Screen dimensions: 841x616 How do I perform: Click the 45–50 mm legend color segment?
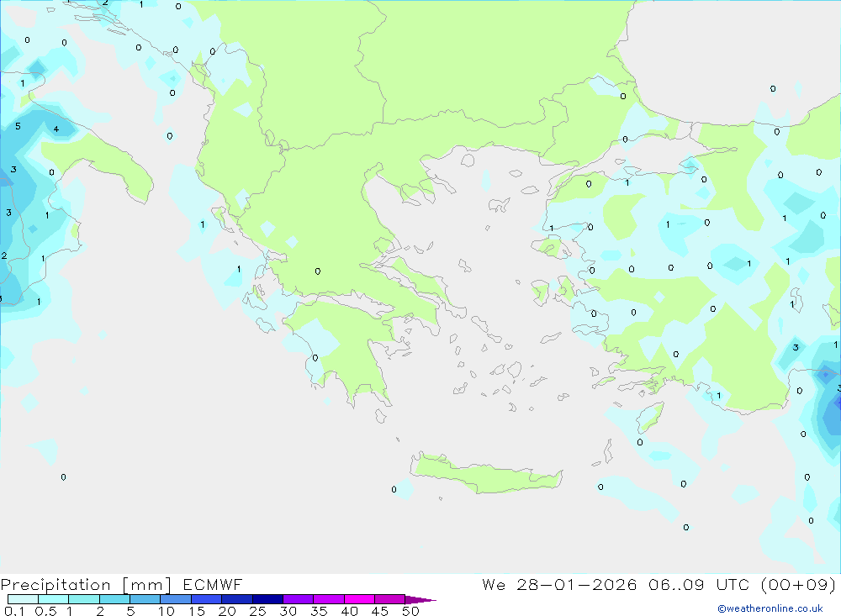pos(389,599)
